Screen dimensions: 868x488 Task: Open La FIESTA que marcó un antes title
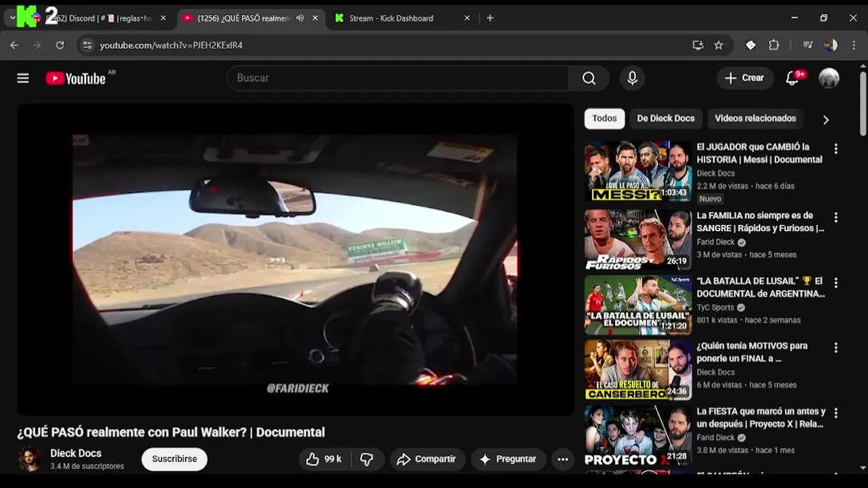tap(761, 418)
